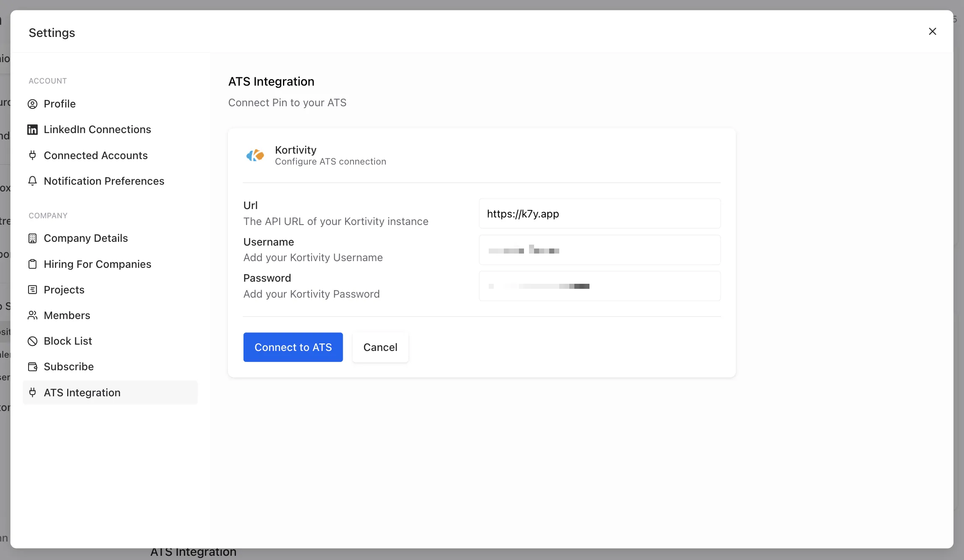Click the Connect to ATS button

293,347
